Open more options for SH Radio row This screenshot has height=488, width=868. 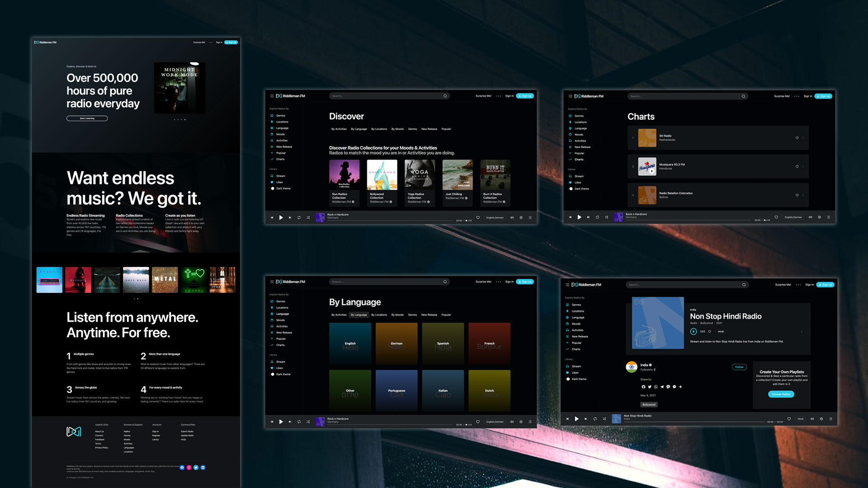click(x=803, y=138)
